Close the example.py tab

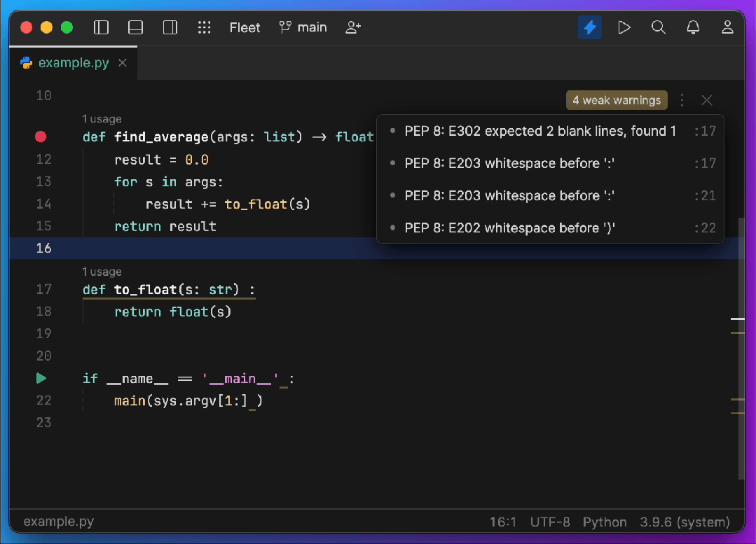[x=123, y=63]
